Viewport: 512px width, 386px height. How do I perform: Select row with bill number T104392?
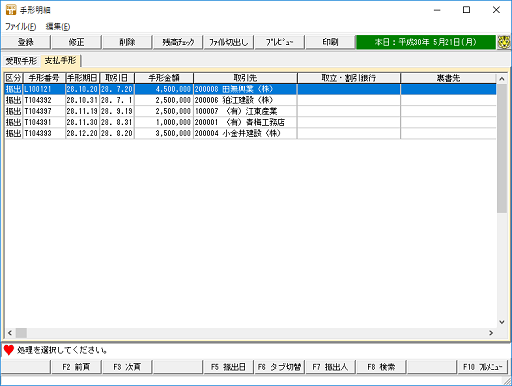250,100
